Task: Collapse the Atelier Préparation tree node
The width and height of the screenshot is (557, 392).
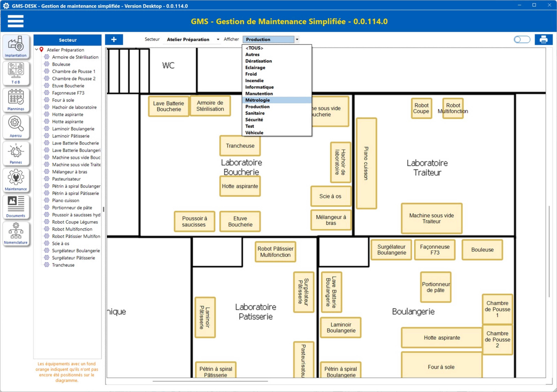Action: point(36,49)
